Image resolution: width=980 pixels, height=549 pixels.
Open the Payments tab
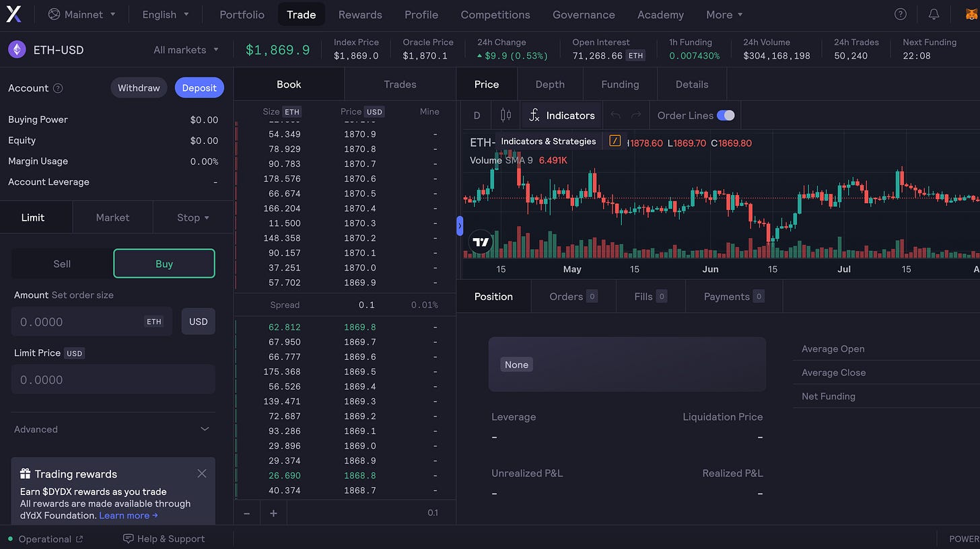coord(734,297)
